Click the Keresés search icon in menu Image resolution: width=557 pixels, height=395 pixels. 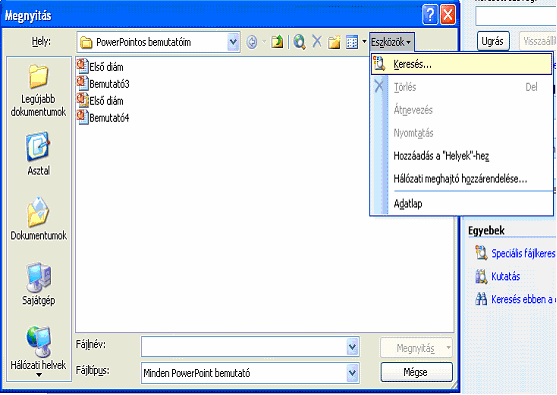click(379, 64)
